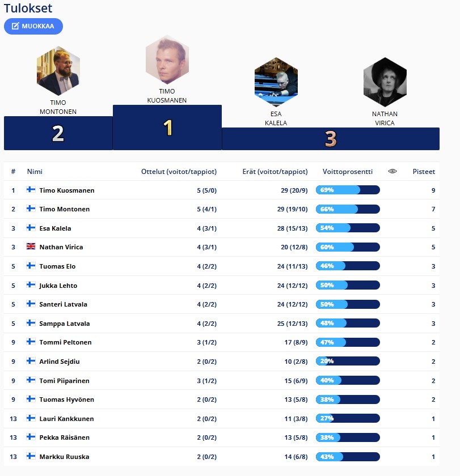Click Timo Kuosmanen's podium photo

pyautogui.click(x=167, y=59)
